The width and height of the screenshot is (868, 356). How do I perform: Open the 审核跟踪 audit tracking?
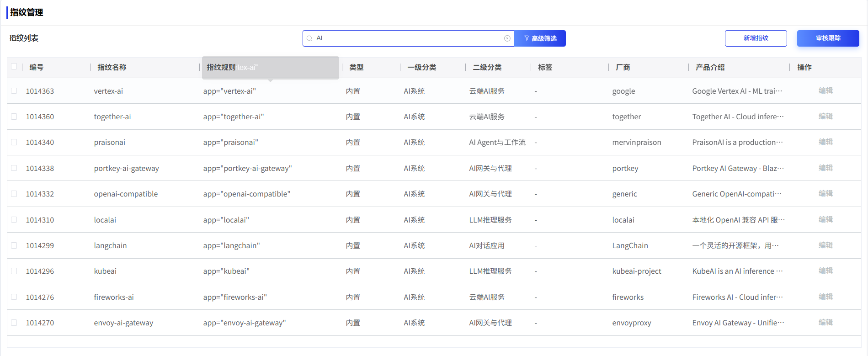click(828, 38)
